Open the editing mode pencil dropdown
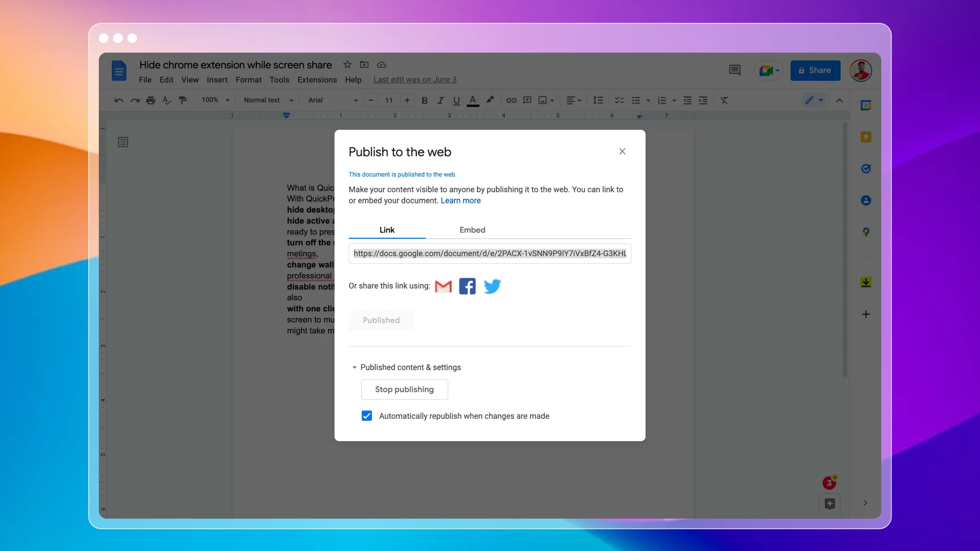Screen dimensions: 980x551 (x=814, y=100)
